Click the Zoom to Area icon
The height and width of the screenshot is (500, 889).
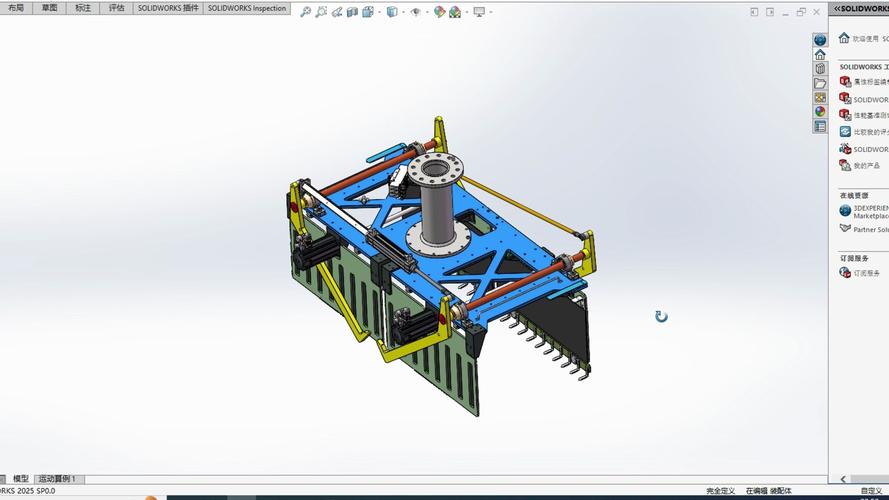(321, 11)
